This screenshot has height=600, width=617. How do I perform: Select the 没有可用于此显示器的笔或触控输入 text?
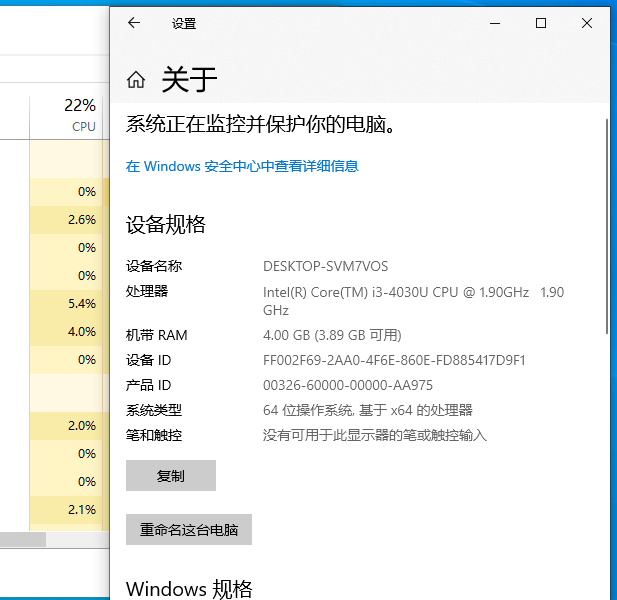375,435
